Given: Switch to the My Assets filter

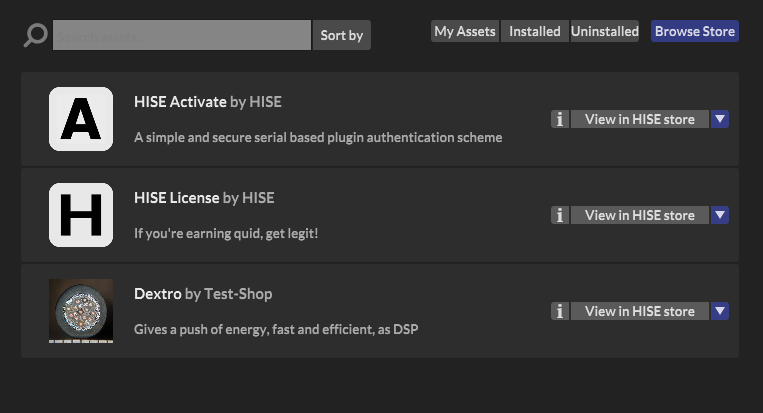Looking at the screenshot, I should (465, 31).
